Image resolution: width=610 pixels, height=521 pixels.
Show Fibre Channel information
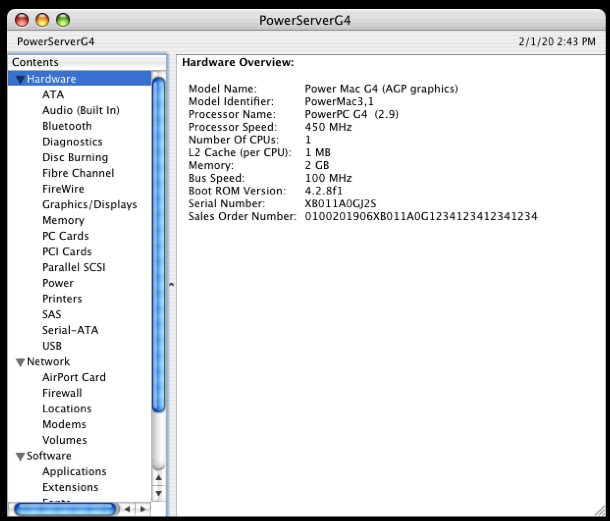pyautogui.click(x=78, y=173)
